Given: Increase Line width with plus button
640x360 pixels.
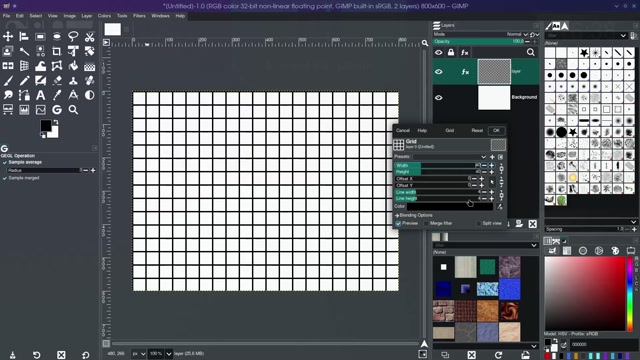Looking at the screenshot, I should point(491,192).
